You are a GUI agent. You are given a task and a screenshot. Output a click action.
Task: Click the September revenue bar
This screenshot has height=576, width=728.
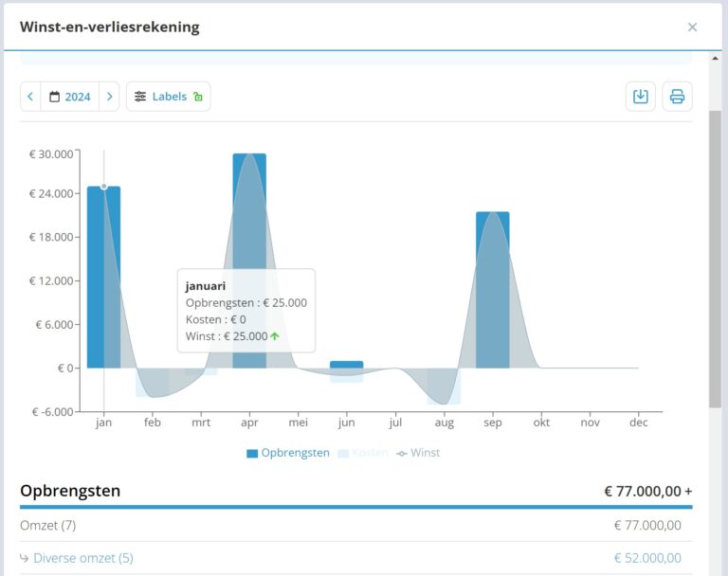point(493,290)
